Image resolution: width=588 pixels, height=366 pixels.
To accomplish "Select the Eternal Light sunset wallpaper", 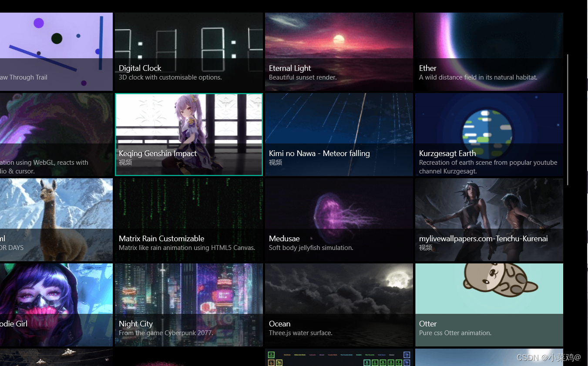I will click(339, 52).
